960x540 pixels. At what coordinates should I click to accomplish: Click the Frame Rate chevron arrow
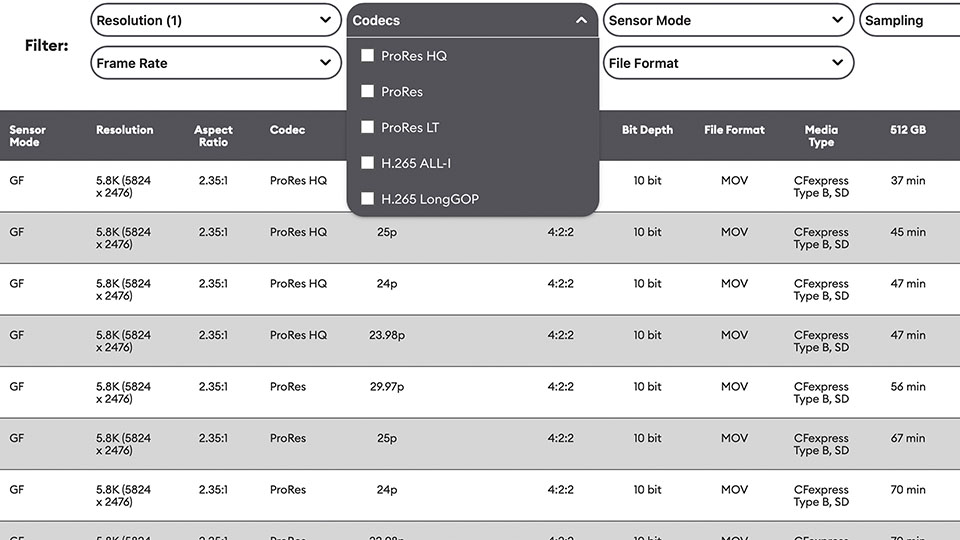coord(325,62)
